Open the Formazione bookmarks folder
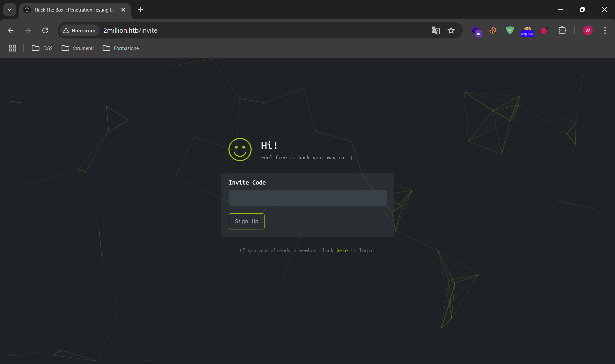Image resolution: width=615 pixels, height=364 pixels. tap(121, 48)
